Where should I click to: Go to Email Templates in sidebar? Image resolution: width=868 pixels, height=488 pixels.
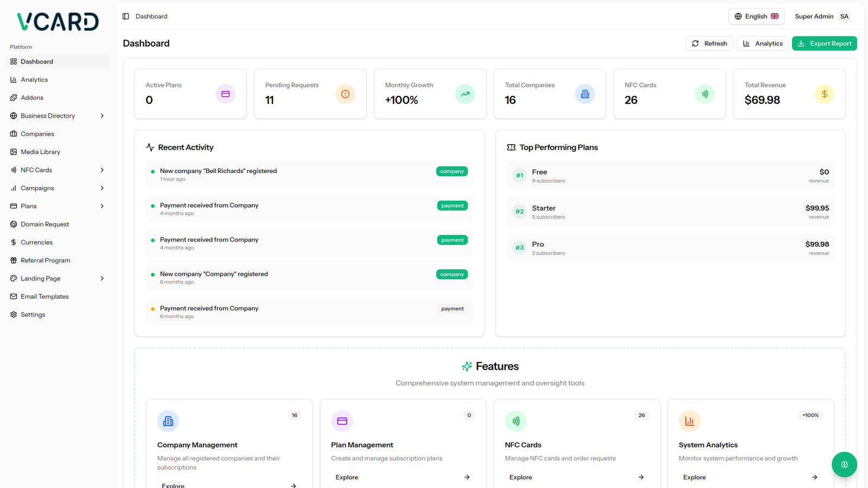pos(44,297)
